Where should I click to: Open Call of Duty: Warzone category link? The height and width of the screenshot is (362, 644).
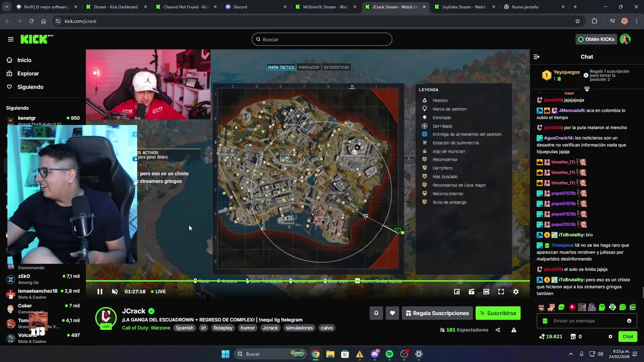pyautogui.click(x=146, y=328)
